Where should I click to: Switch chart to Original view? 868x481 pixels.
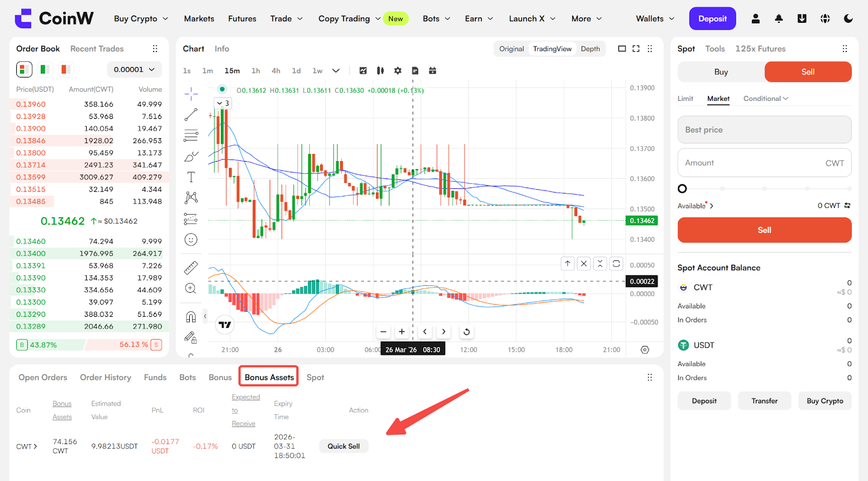click(512, 49)
